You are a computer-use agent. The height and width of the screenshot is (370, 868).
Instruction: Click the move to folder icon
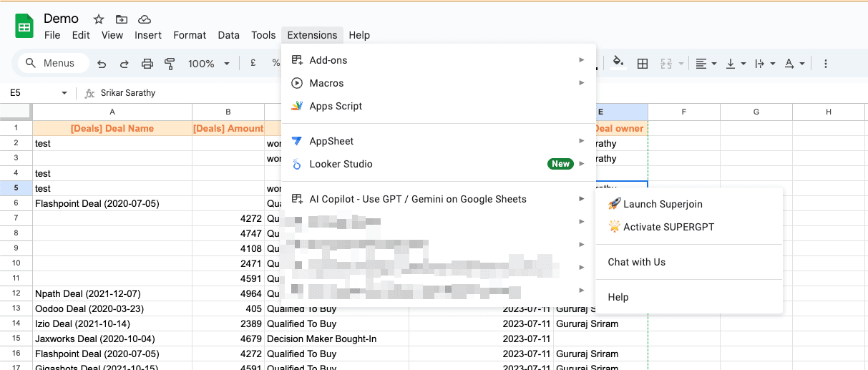(122, 19)
